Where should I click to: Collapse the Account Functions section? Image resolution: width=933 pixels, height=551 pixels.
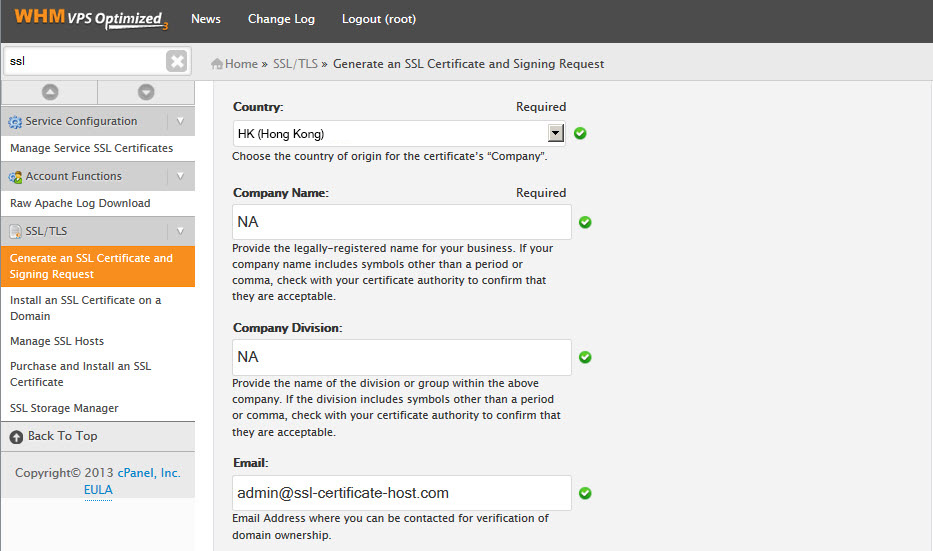point(180,176)
